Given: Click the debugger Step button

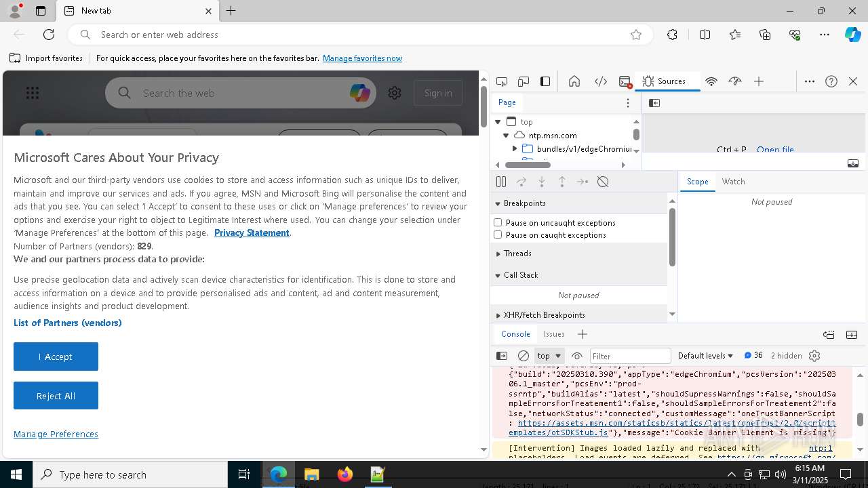Looking at the screenshot, I should coord(583,182).
